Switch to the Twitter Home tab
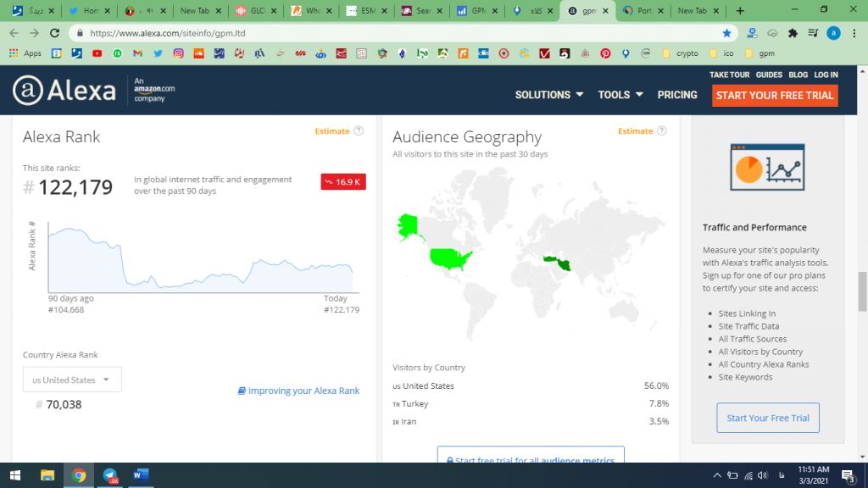The width and height of the screenshot is (868, 488). [x=89, y=11]
